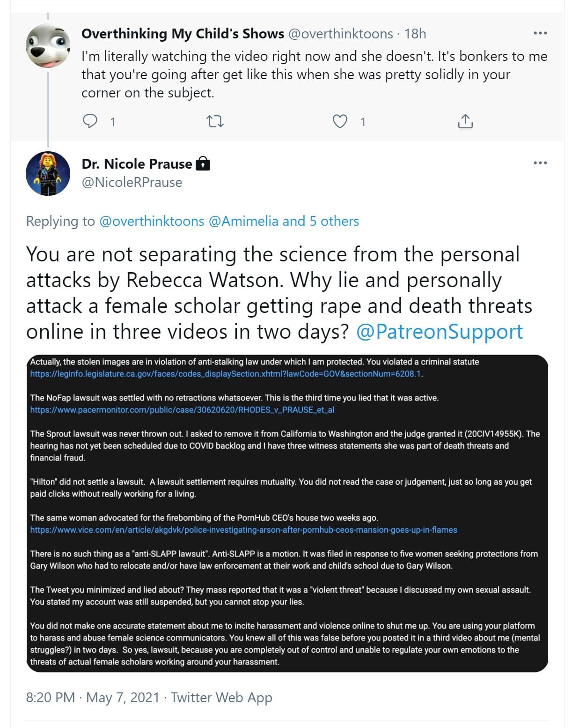572x728 pixels.
Task: Open more options on Nicole Prause tweet
Action: click(540, 163)
